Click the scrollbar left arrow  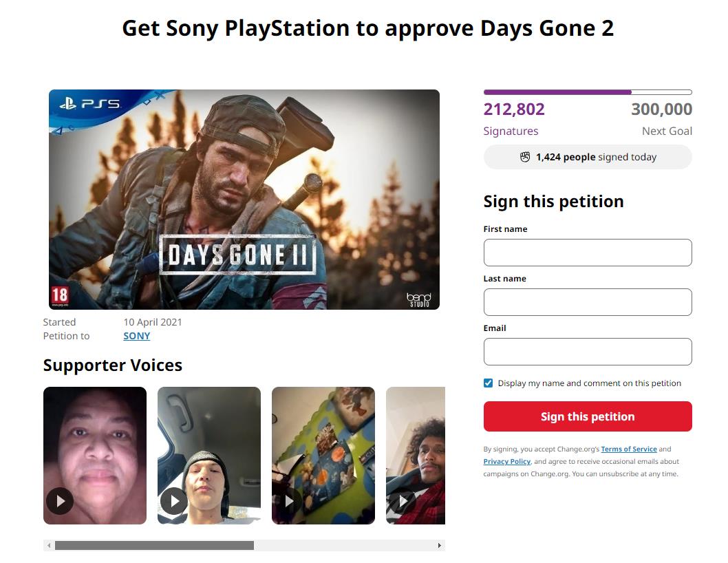pyautogui.click(x=49, y=546)
